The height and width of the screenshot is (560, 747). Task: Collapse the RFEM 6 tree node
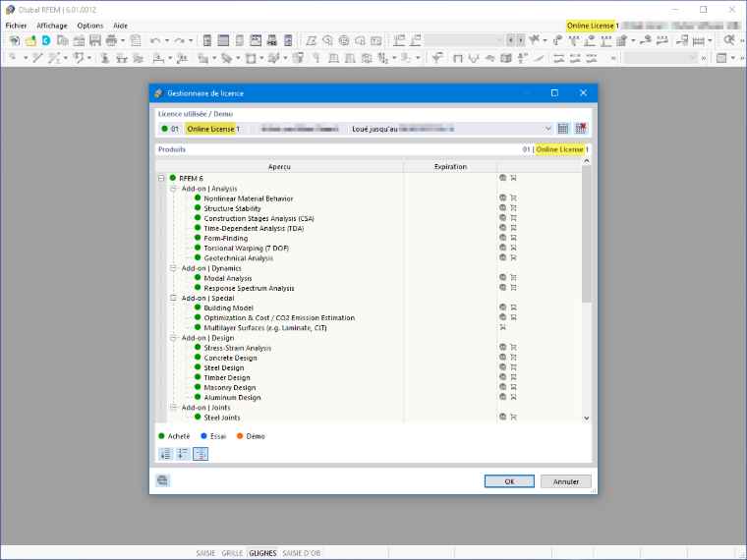(161, 178)
